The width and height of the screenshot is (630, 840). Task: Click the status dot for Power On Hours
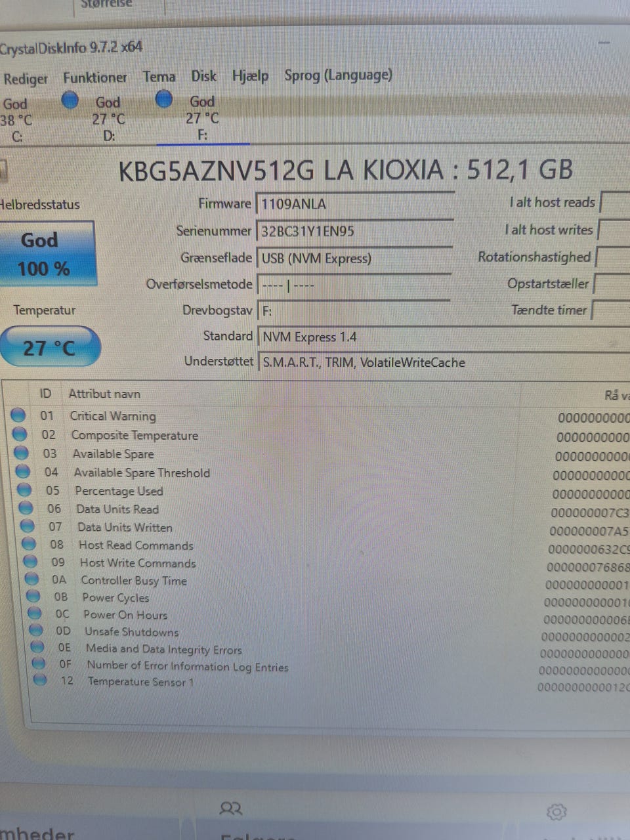click(35, 614)
